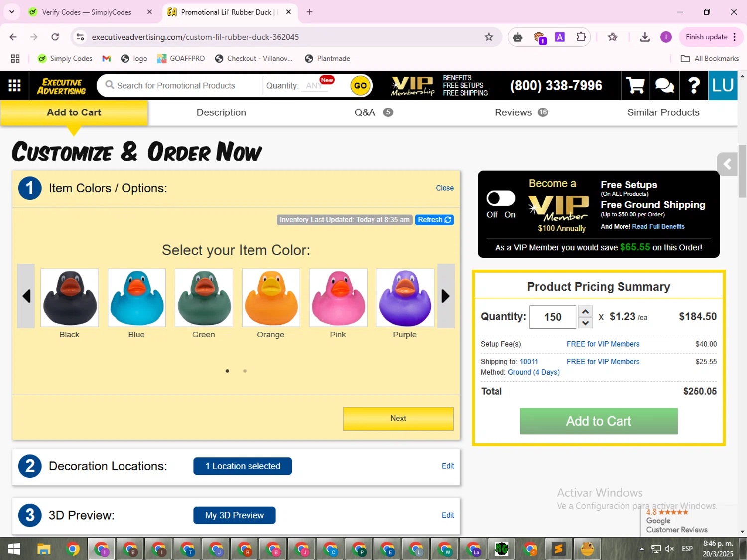This screenshot has width=747, height=560.
Task: Open a new browser tab
Action: tap(309, 12)
